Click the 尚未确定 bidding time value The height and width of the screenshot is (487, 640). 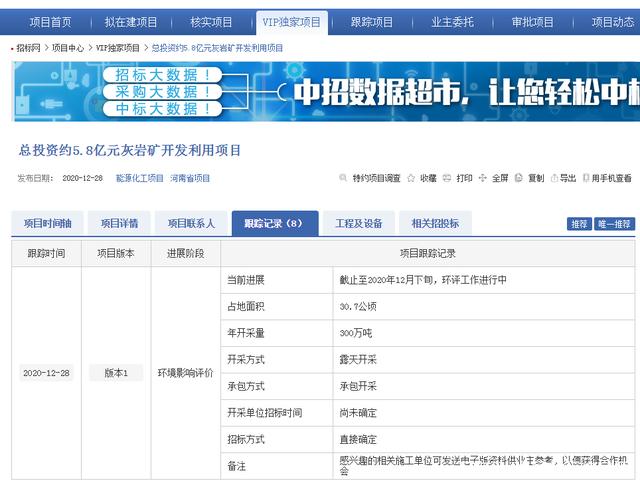(x=358, y=413)
